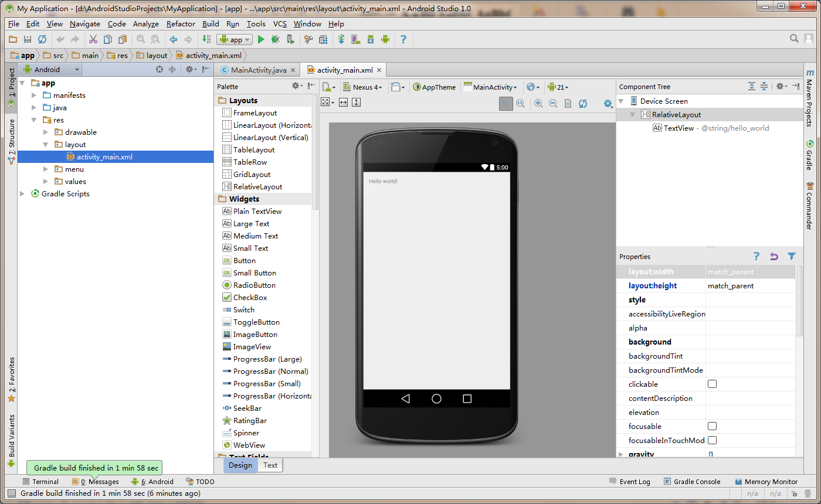
Task: Click Save All in the toolbar
Action: point(28,39)
